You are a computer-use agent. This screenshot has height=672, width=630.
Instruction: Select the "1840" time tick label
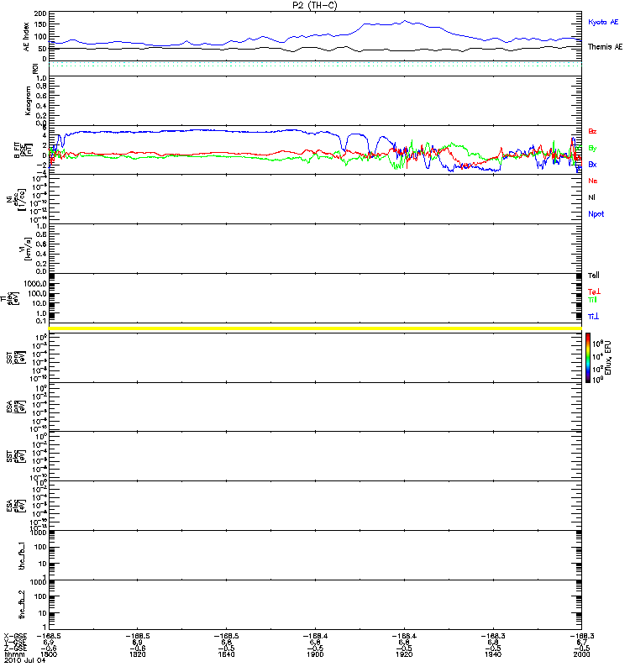pyautogui.click(x=226, y=654)
